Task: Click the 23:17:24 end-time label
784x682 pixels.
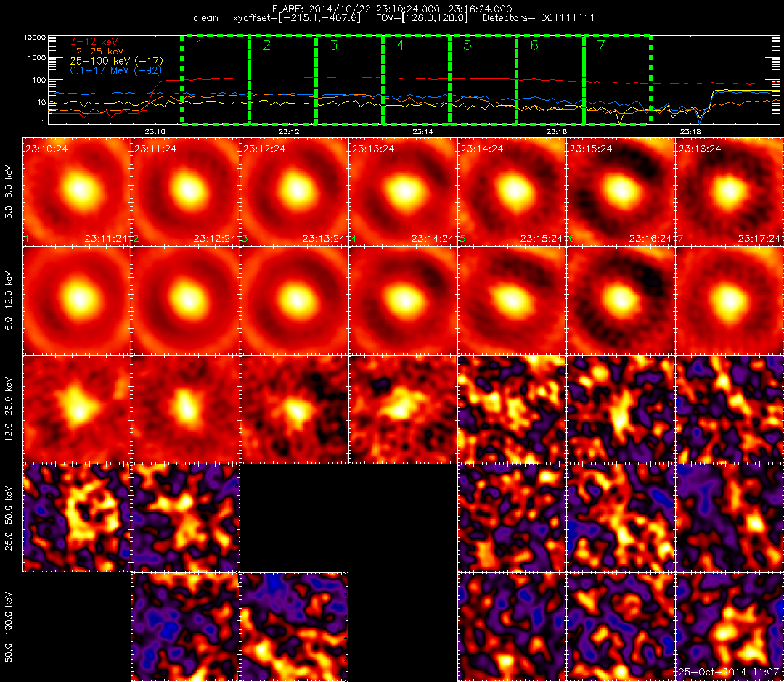Action: click(759, 239)
